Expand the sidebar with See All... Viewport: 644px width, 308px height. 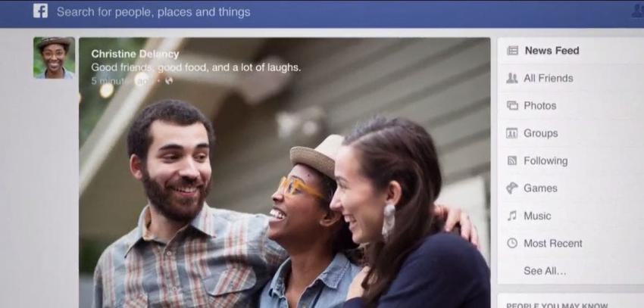tap(545, 271)
